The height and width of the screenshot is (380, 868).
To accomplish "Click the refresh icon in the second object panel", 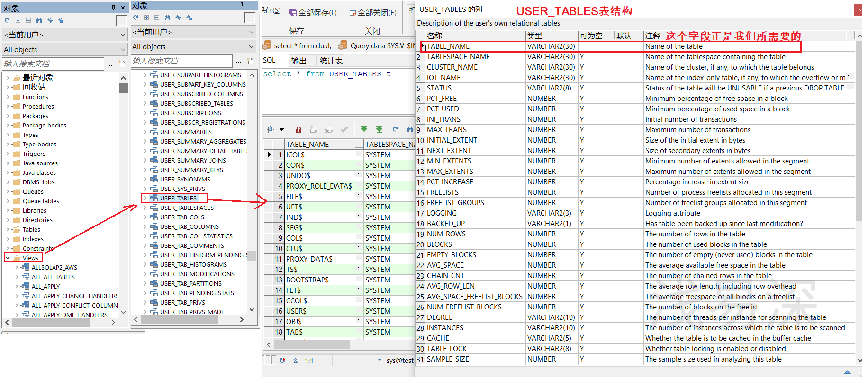I will (136, 18).
